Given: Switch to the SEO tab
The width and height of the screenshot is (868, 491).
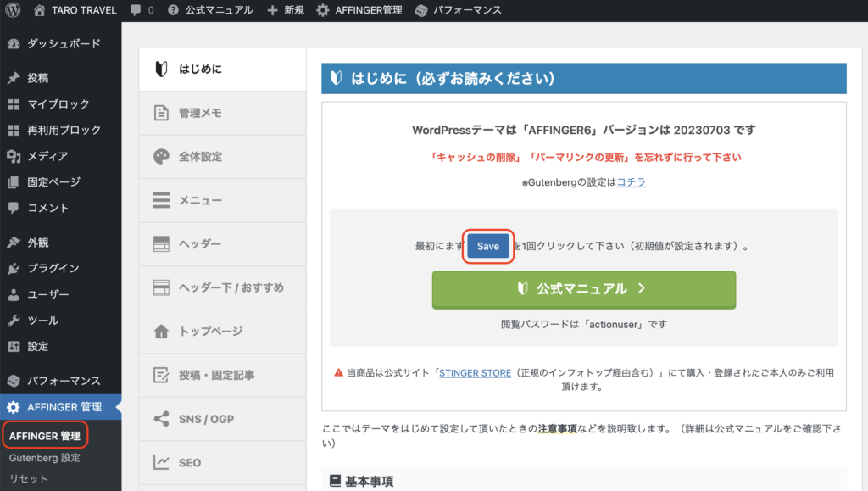Looking at the screenshot, I should 223,462.
